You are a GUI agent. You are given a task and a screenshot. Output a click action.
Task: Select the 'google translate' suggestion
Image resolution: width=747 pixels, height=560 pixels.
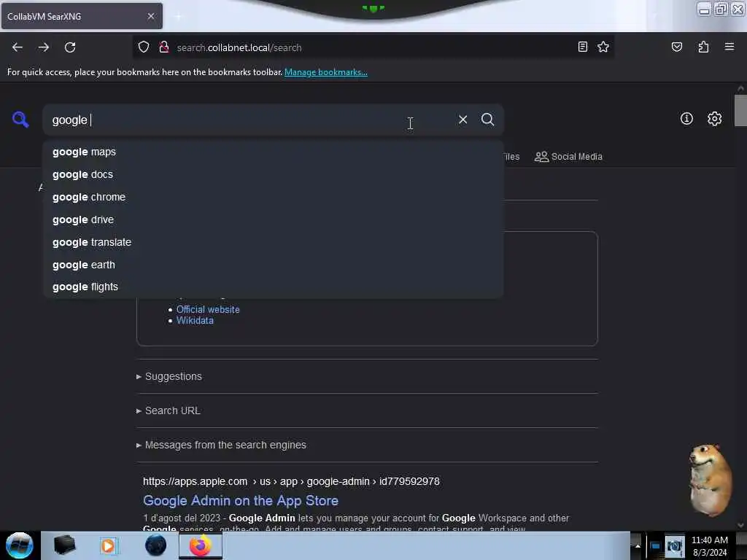(x=273, y=242)
